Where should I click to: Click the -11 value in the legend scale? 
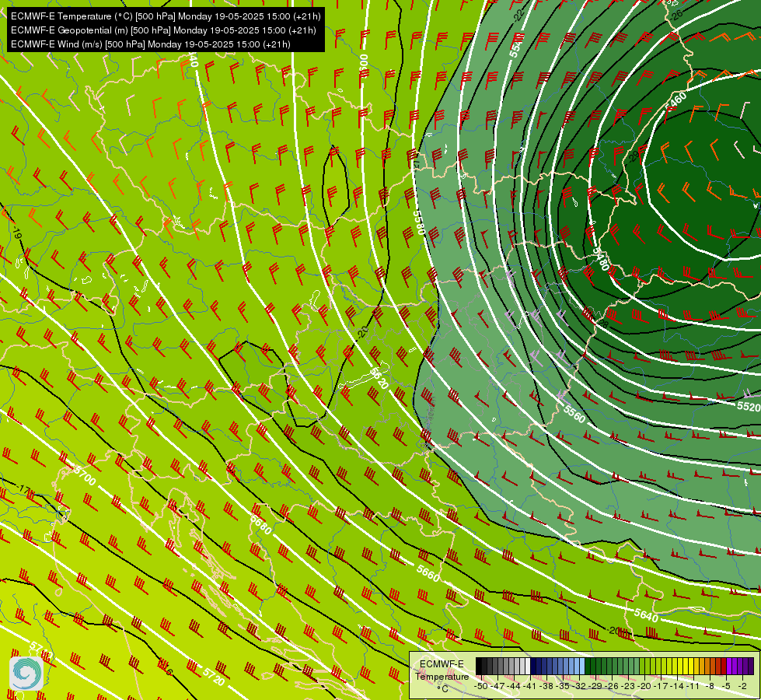(693, 687)
